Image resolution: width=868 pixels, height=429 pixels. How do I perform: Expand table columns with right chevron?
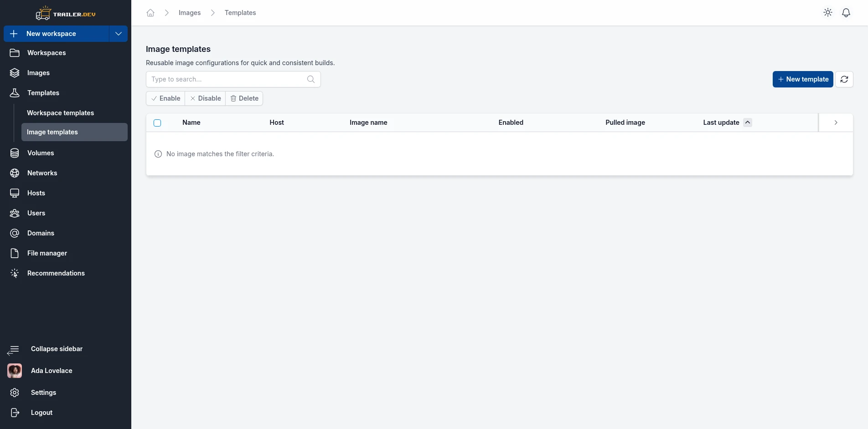coord(836,123)
